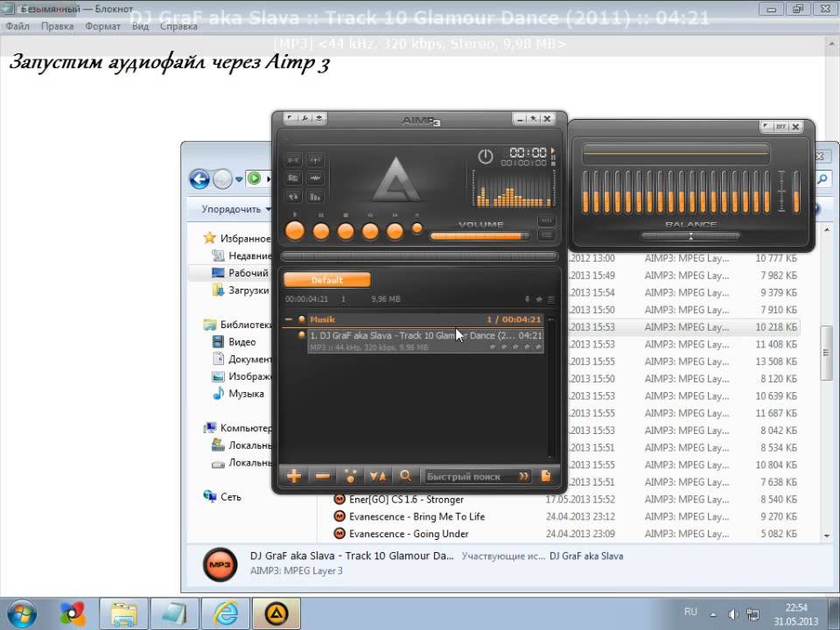The width and height of the screenshot is (840, 630).
Task: Click the small round record button in AIMP
Action: click(416, 228)
